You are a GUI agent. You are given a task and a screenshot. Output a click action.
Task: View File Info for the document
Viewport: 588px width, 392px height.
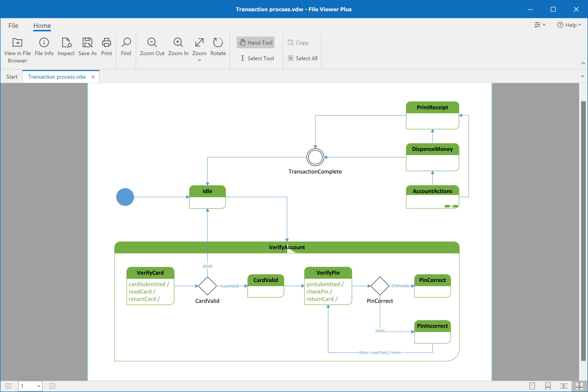(x=44, y=48)
